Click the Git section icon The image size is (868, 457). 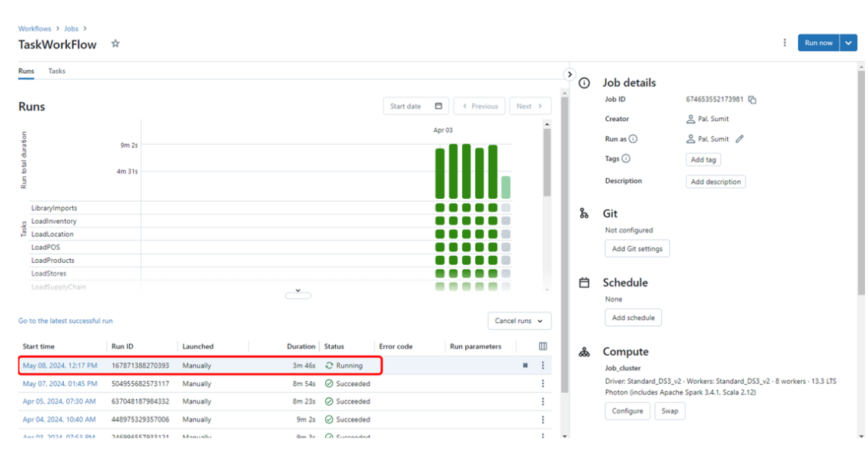[x=584, y=213]
